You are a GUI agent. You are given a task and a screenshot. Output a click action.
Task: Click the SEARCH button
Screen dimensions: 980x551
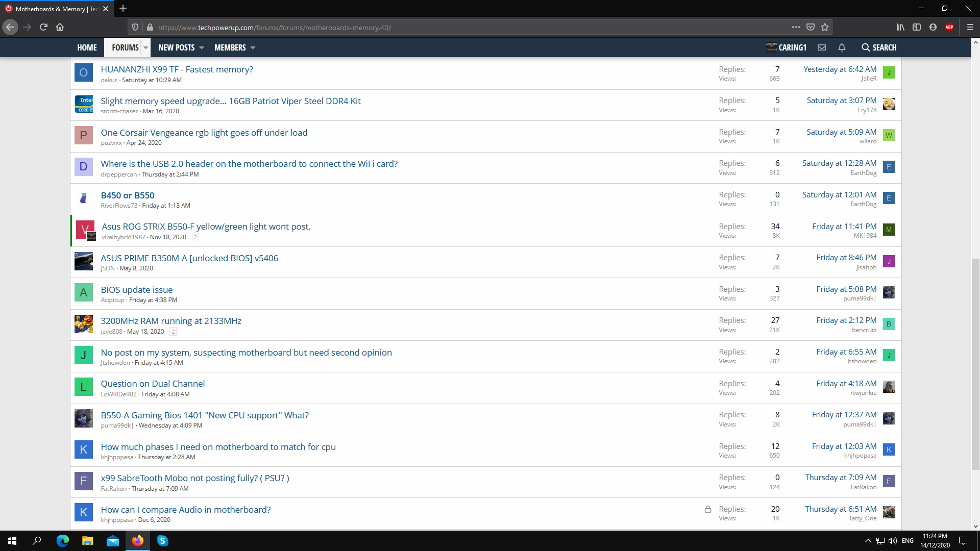click(x=879, y=47)
